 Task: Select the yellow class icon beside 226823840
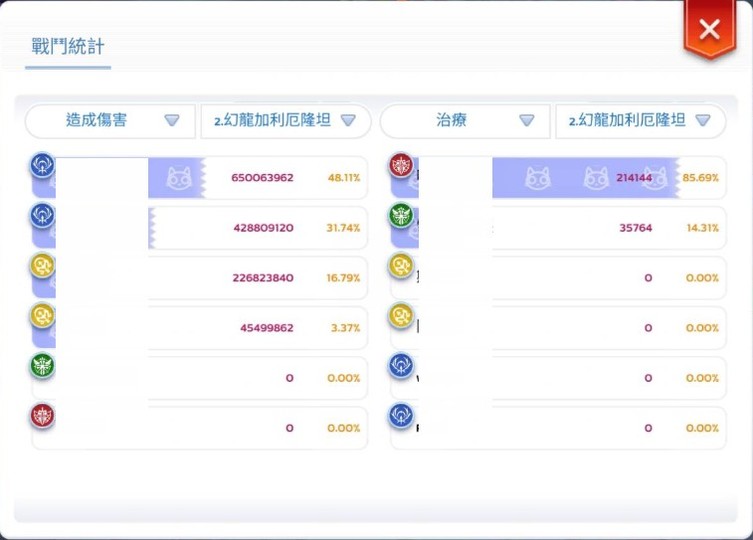click(42, 265)
